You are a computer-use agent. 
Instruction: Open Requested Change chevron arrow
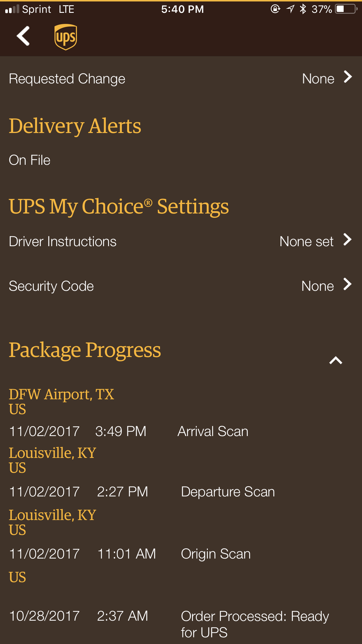(x=348, y=77)
